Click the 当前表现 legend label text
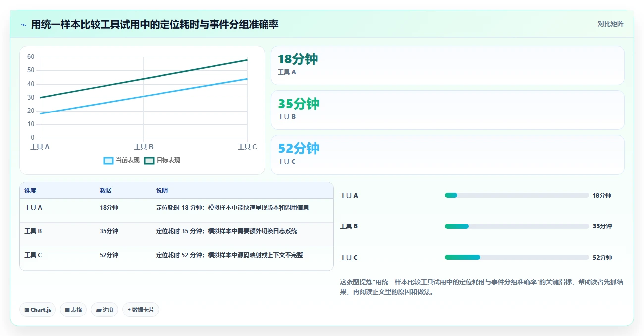Image resolution: width=644 pixels, height=336 pixels. tap(128, 160)
